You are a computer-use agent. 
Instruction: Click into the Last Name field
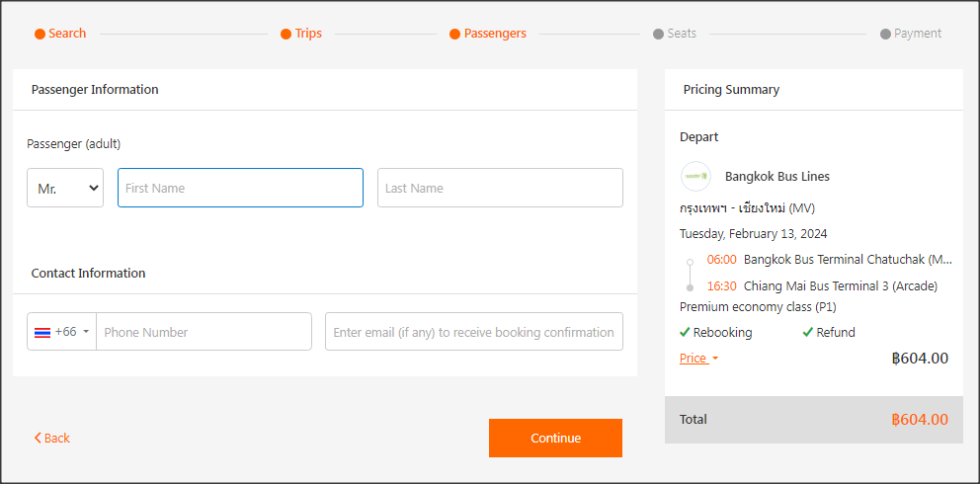(500, 188)
